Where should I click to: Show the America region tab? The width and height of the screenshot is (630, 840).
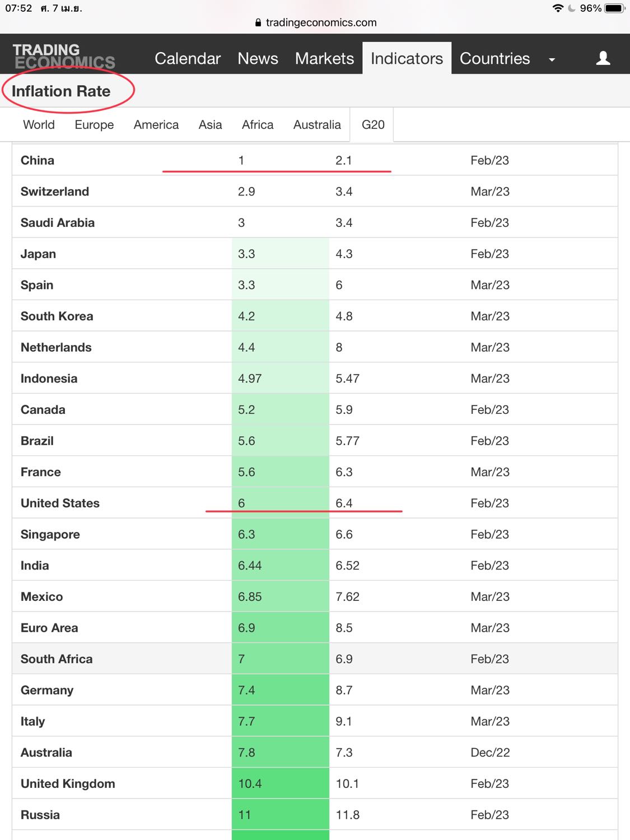(156, 124)
